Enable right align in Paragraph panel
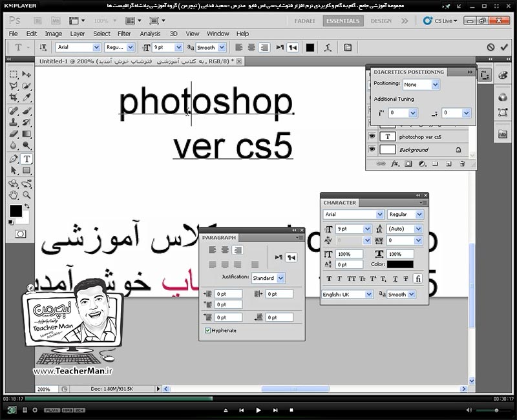This screenshot has height=420, width=517. pos(237,250)
